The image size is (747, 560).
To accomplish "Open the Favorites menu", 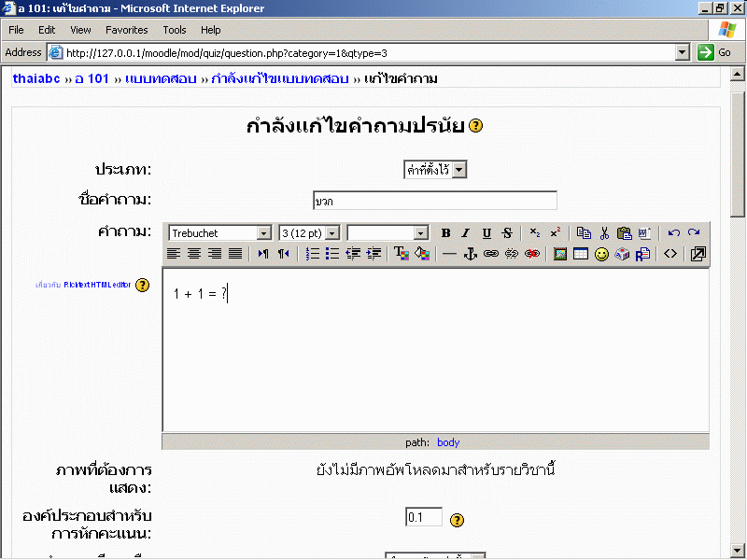I will tap(126, 30).
